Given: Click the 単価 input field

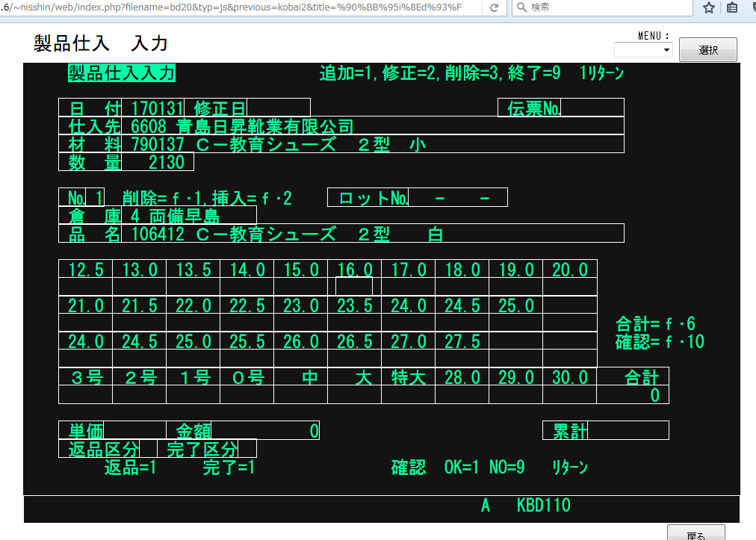Looking at the screenshot, I should [x=134, y=431].
